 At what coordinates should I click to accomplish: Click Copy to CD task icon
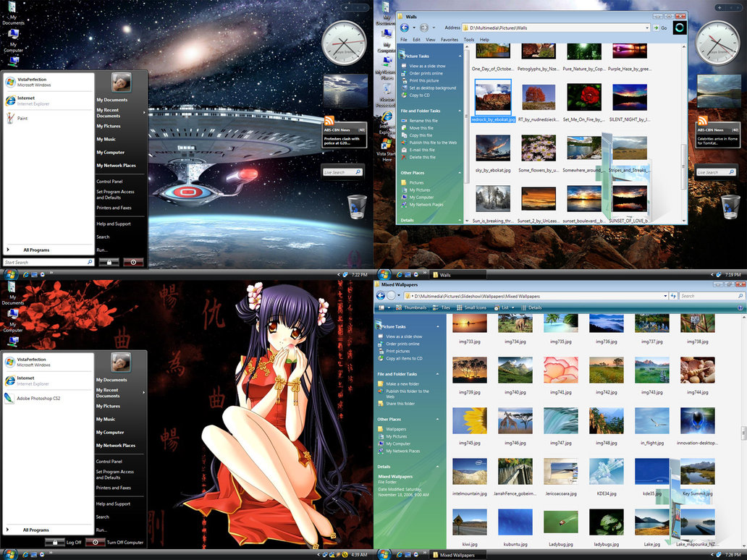click(x=403, y=96)
